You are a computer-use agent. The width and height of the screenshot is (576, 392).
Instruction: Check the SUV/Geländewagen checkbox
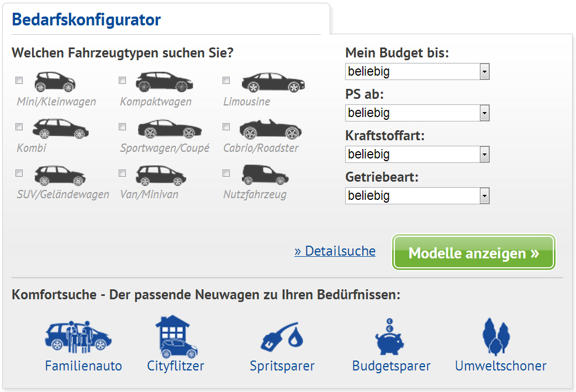click(19, 173)
